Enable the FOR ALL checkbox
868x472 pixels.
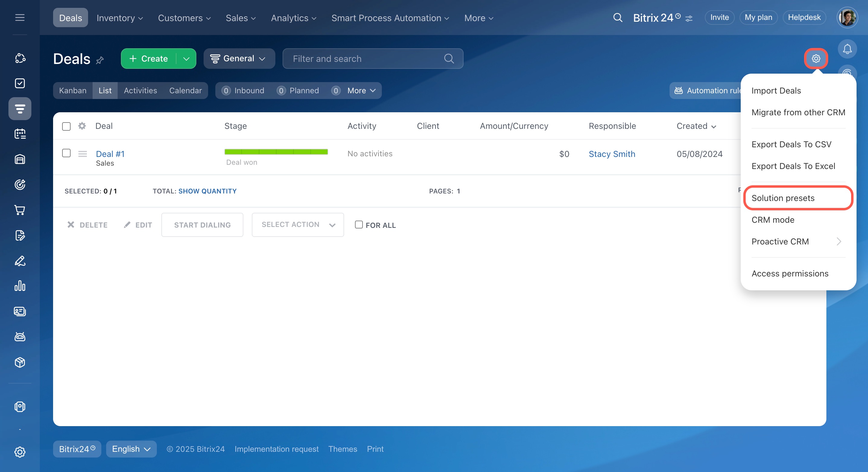359,225
